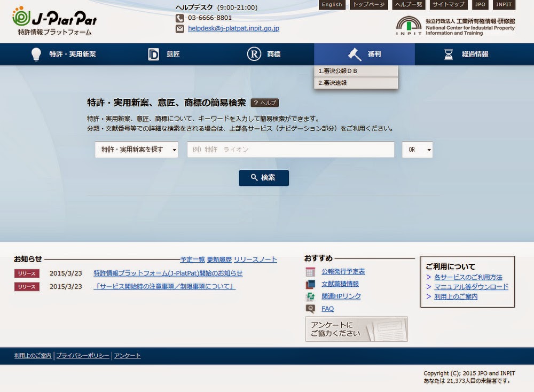Viewport: 534px width, 392px height.
Task: Open the FAQ link
Action: tap(328, 309)
